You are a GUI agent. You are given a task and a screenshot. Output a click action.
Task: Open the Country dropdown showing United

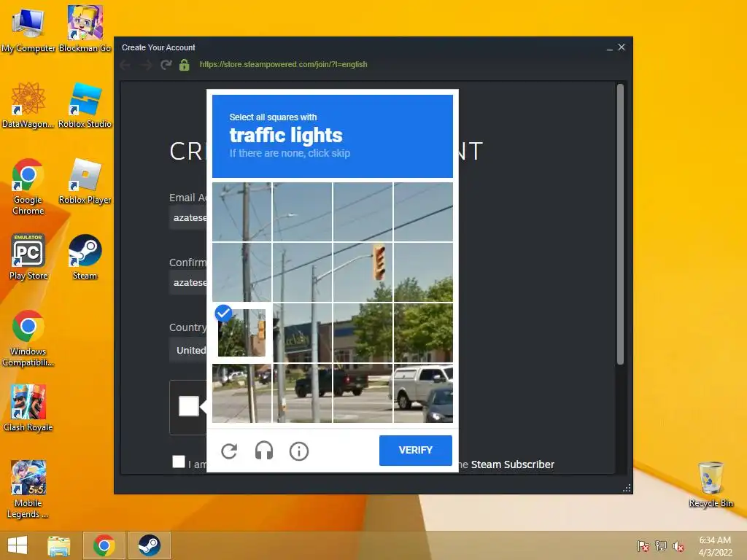point(187,350)
